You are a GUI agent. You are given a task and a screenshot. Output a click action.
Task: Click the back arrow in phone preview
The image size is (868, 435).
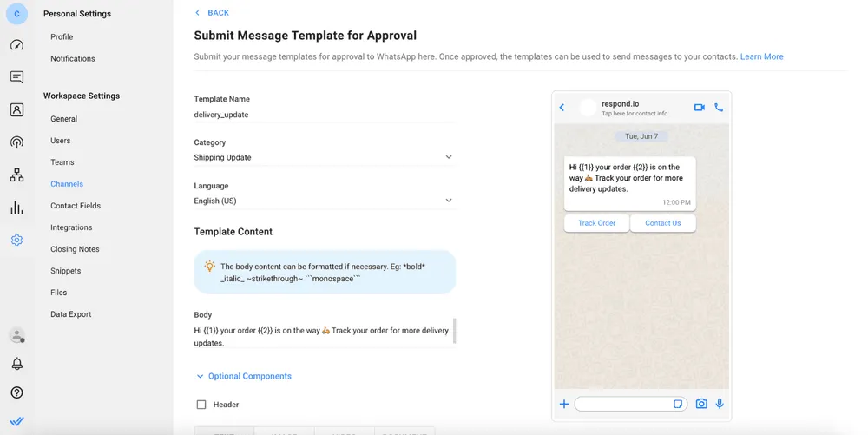coord(562,108)
